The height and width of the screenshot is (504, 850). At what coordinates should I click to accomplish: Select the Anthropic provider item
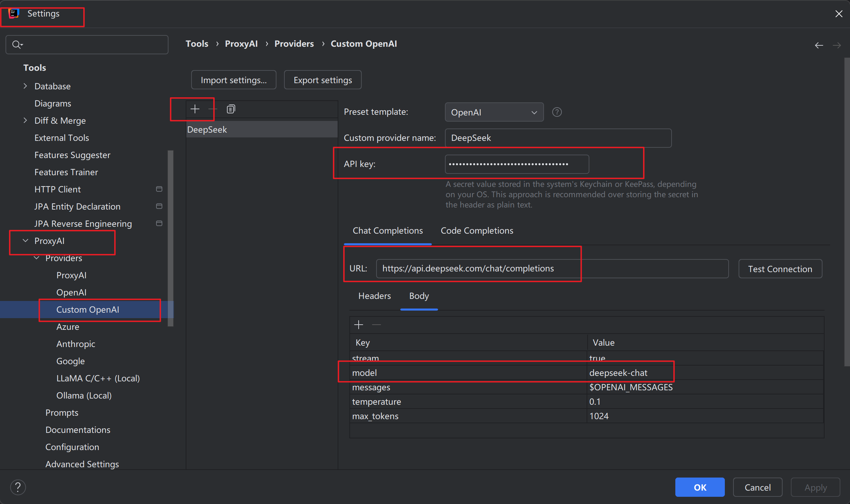tap(76, 344)
